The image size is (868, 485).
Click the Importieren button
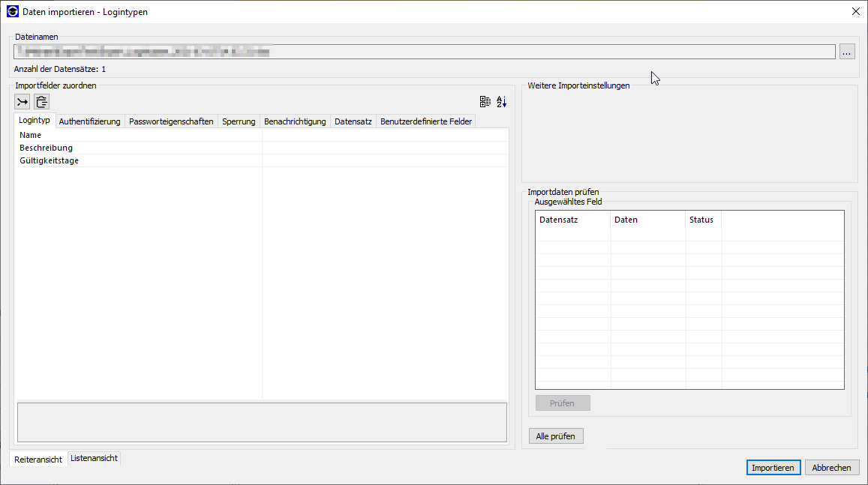(773, 468)
